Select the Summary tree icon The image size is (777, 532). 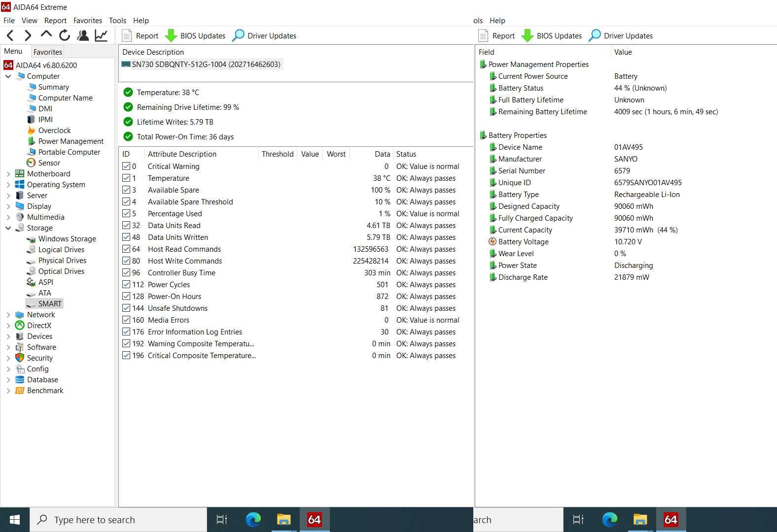click(x=31, y=87)
